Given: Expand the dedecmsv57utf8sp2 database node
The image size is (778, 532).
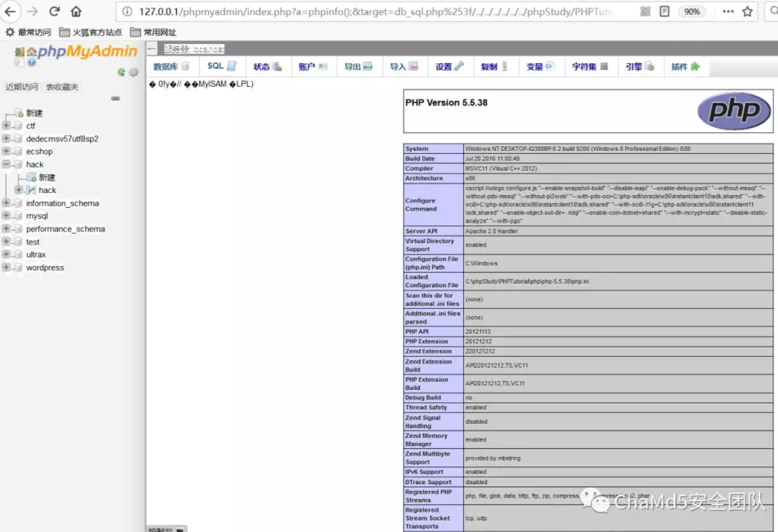Looking at the screenshot, I should coord(6,139).
